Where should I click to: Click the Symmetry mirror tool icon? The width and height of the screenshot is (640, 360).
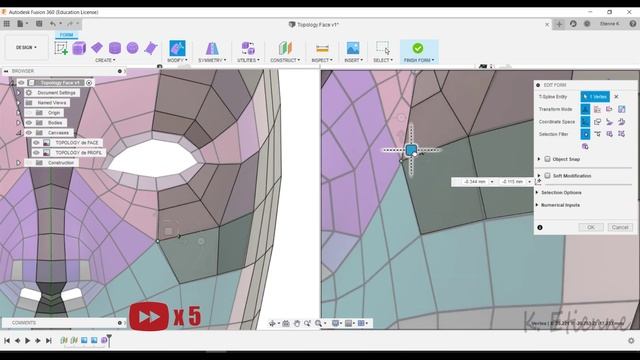coord(212,48)
